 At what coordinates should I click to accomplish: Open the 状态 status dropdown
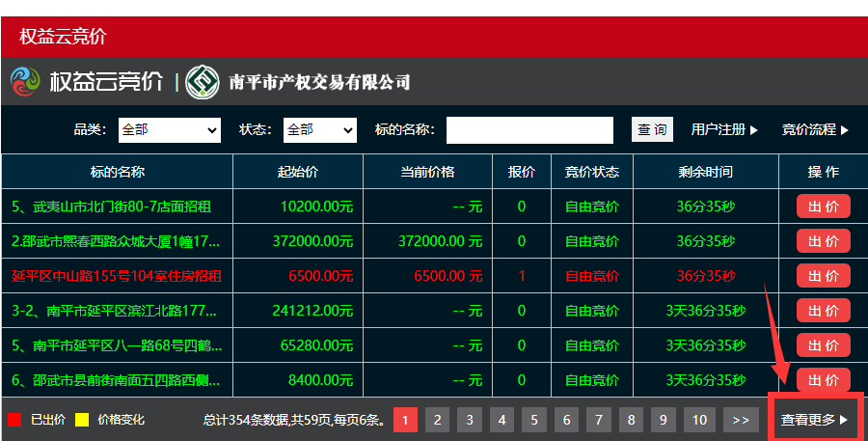[321, 130]
